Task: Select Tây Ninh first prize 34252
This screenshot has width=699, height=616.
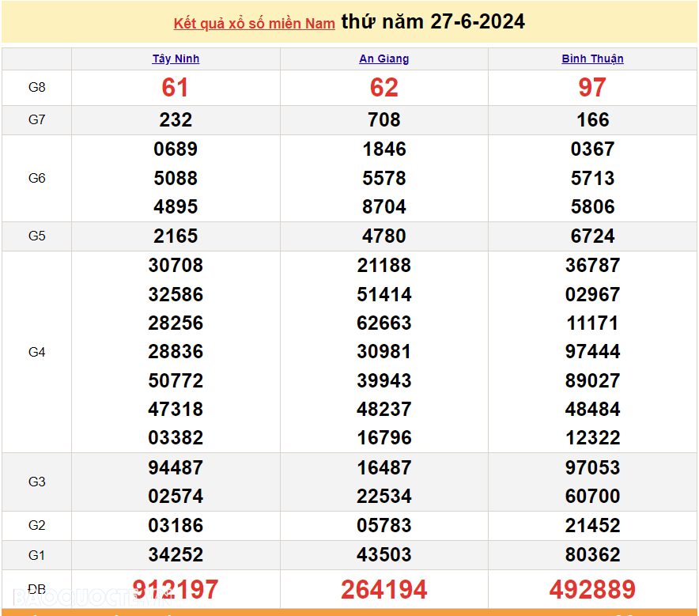Action: click(176, 554)
